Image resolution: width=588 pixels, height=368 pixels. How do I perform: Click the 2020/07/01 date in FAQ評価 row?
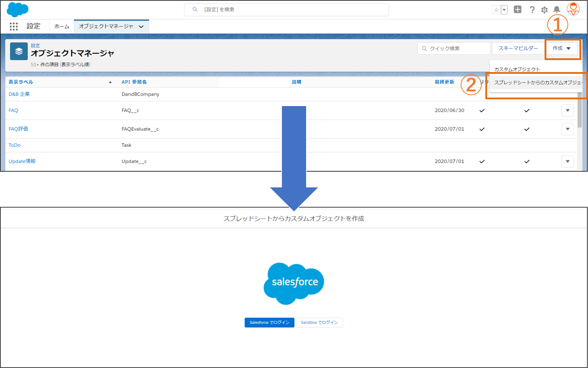point(449,129)
